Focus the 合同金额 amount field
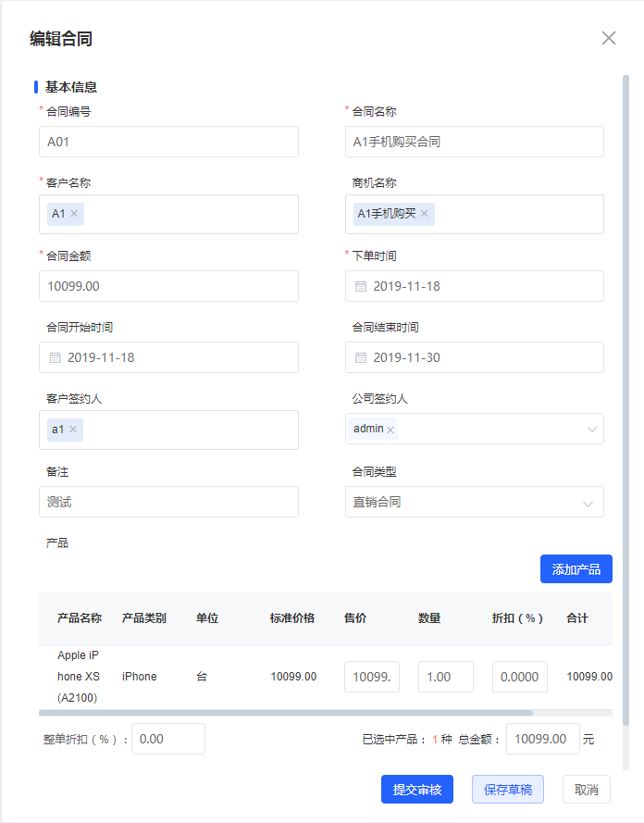 tap(168, 286)
